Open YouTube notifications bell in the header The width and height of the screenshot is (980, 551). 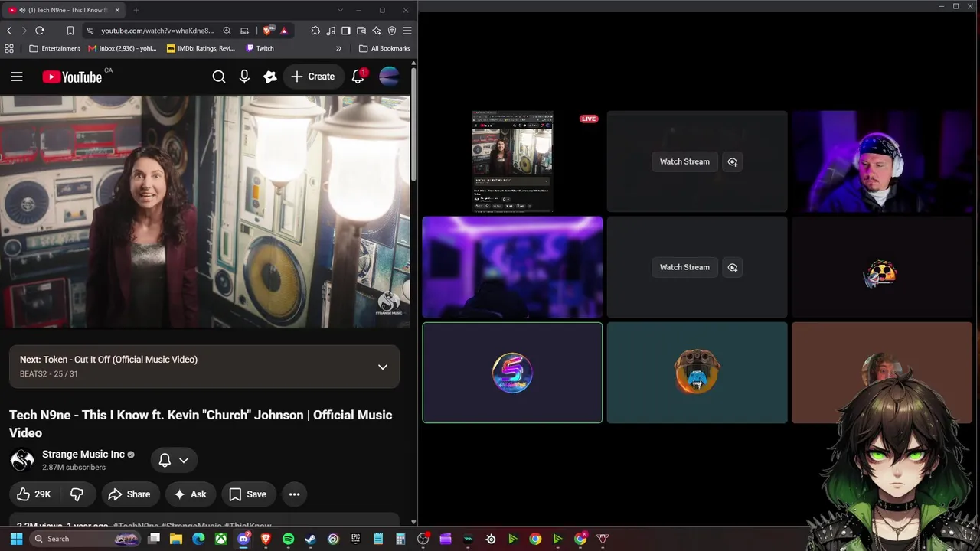pos(358,77)
